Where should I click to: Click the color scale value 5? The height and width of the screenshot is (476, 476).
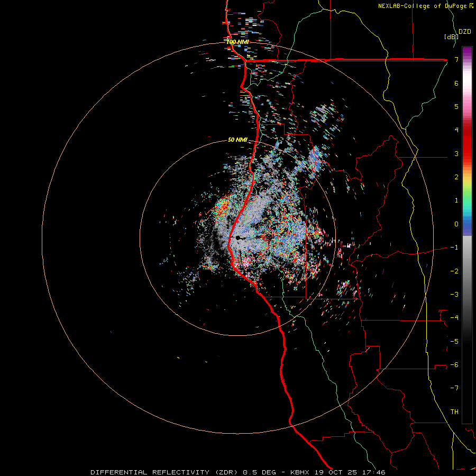(456, 106)
